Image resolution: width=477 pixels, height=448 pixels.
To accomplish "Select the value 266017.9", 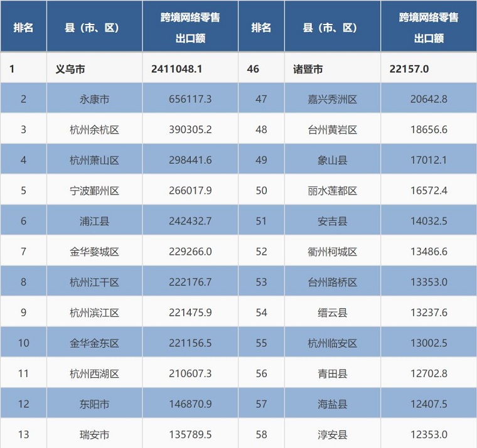I will 190,190.
